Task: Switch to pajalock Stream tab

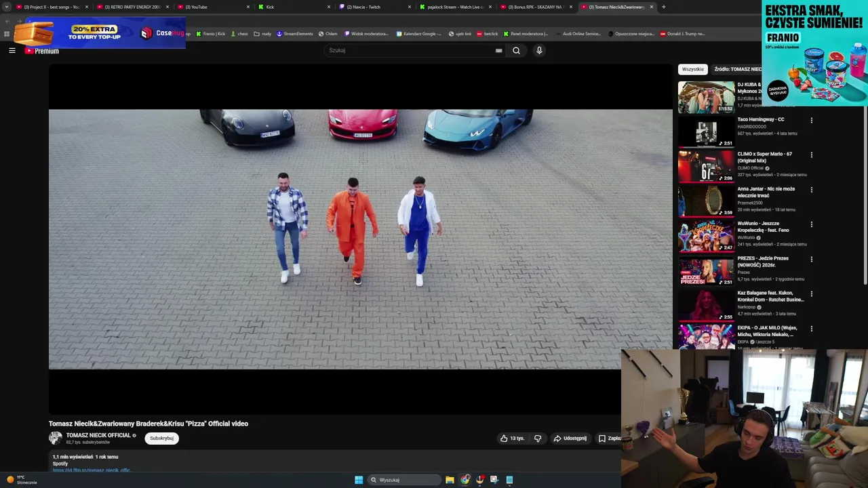Action: 455,7
